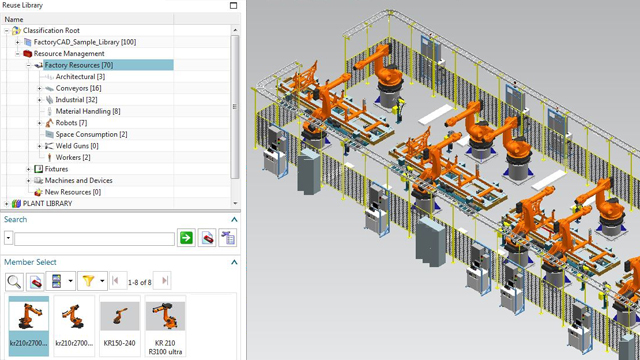The height and width of the screenshot is (360, 640).
Task: Click the Space Consumption category icon
Action: [x=49, y=134]
